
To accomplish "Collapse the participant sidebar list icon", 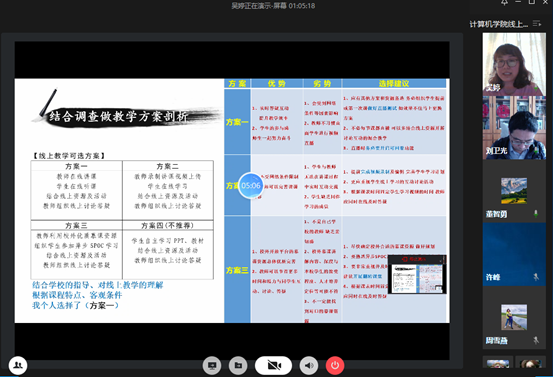I will click(536, 24).
